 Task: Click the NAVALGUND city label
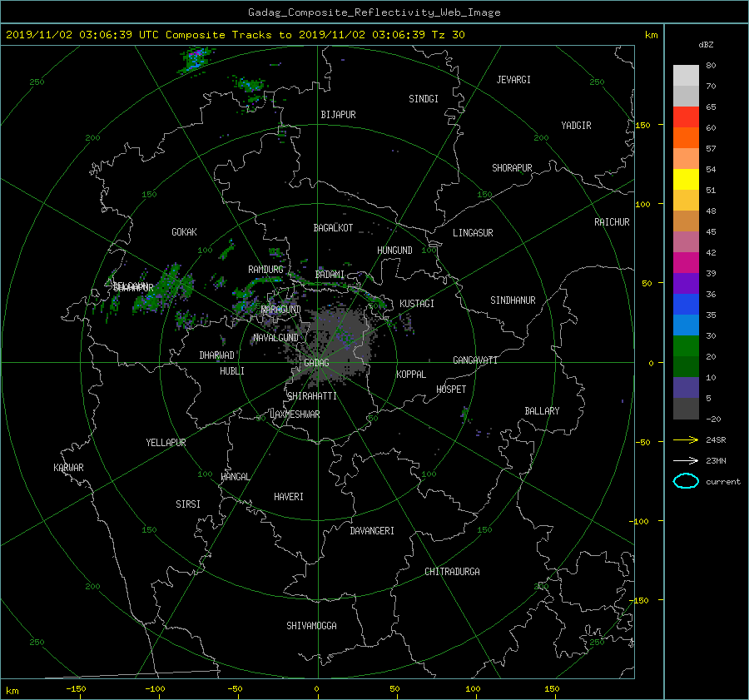[x=275, y=338]
